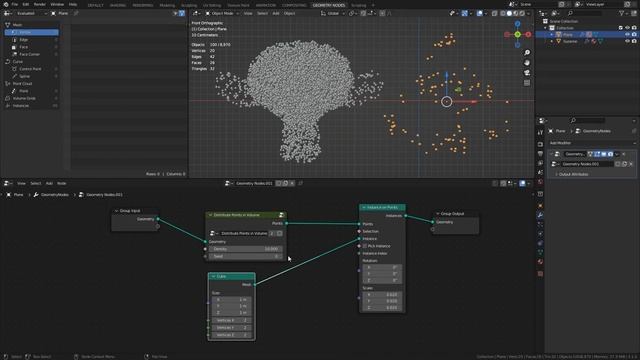Viewport: 640px width, 360px height.
Task: Open the Blender logo menu
Action: coord(6,4)
